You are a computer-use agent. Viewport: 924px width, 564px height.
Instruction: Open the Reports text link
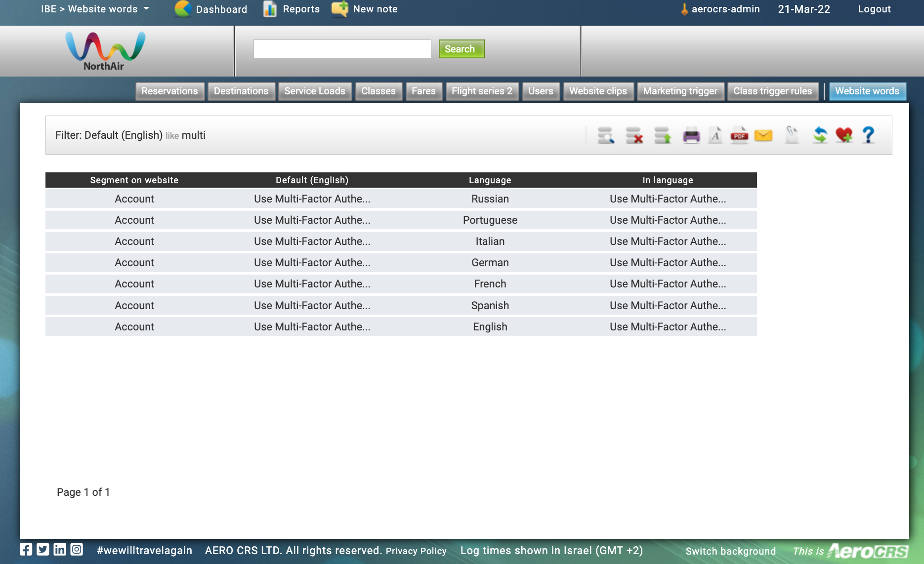301,9
